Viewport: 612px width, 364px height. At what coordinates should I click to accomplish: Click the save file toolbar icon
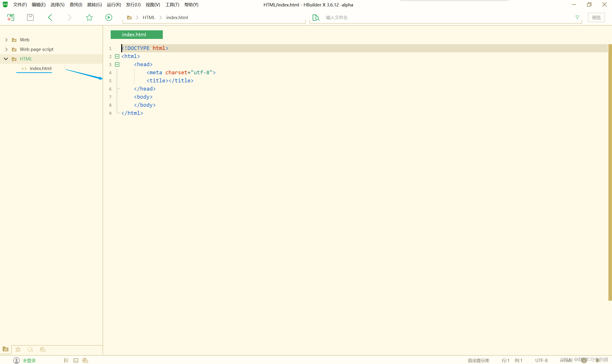coord(30,17)
